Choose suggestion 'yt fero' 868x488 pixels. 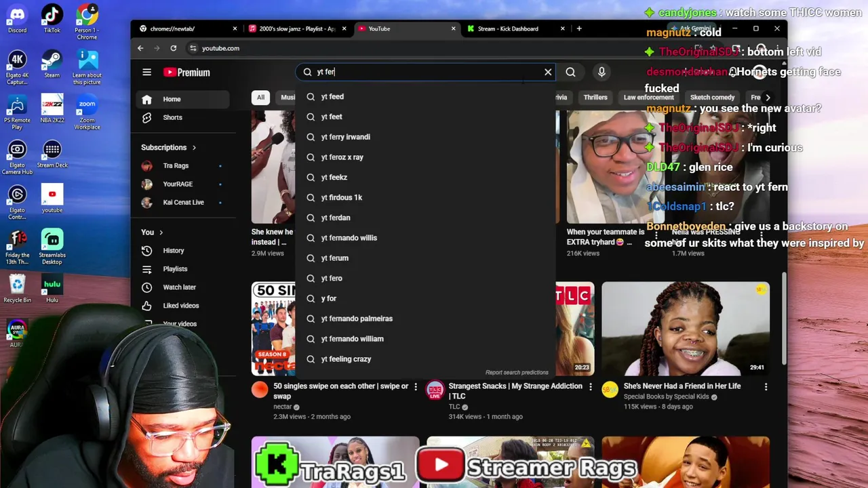[425, 278]
